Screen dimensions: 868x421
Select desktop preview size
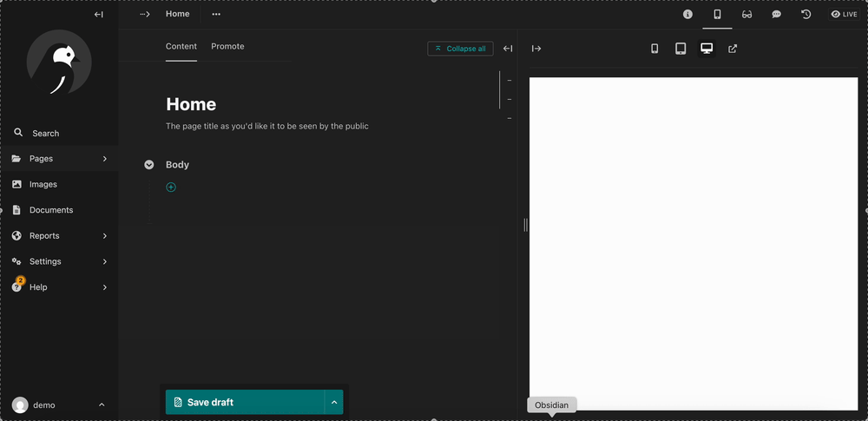[x=707, y=49]
